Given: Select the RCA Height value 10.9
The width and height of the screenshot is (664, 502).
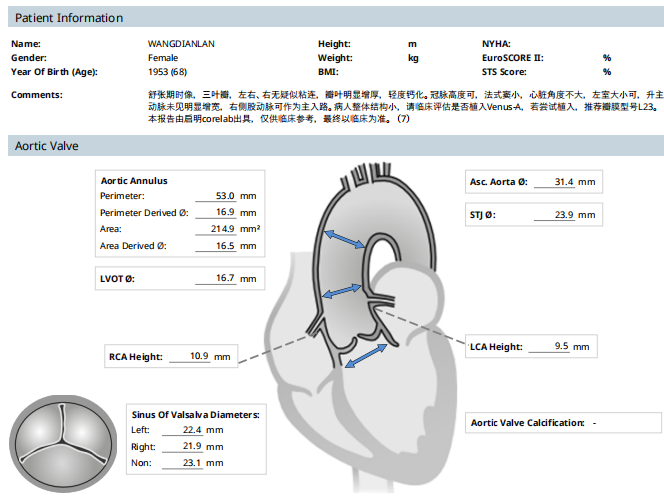Looking at the screenshot, I should click(198, 356).
